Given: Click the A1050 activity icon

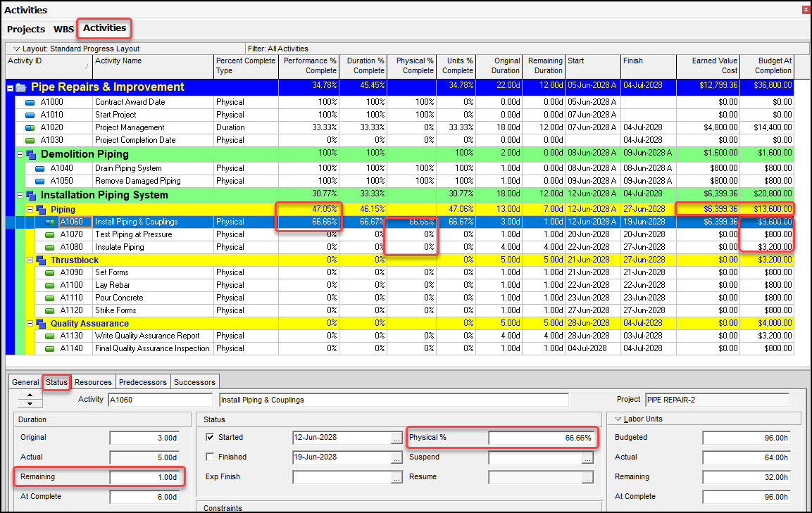Looking at the screenshot, I should 40,181.
